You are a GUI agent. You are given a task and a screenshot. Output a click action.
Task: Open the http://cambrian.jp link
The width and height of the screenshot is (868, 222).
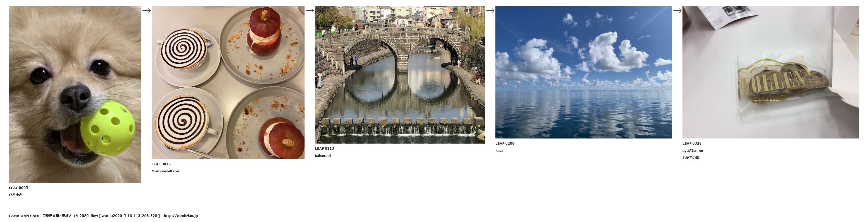coord(181,216)
